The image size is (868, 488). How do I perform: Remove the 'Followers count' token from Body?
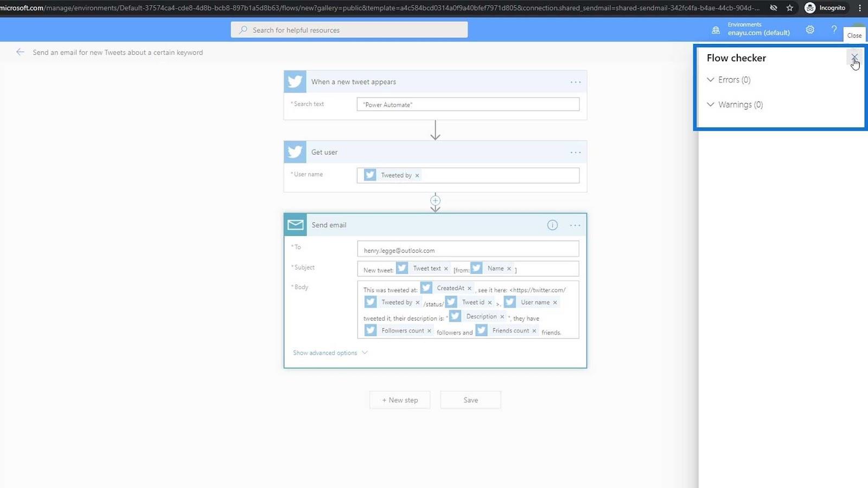[x=429, y=331]
